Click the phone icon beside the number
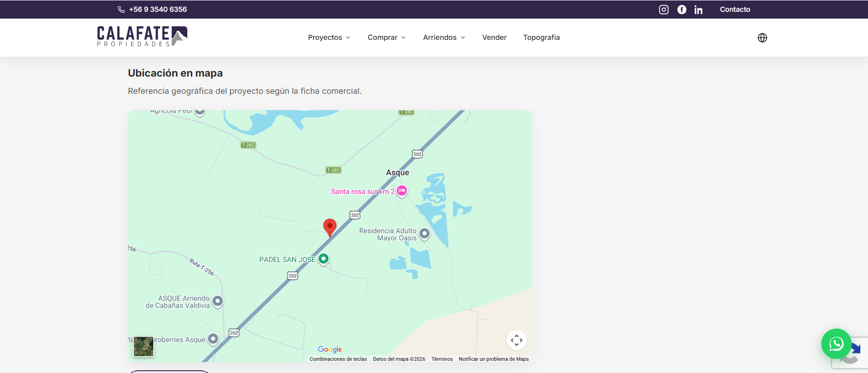The image size is (868, 373). [121, 10]
